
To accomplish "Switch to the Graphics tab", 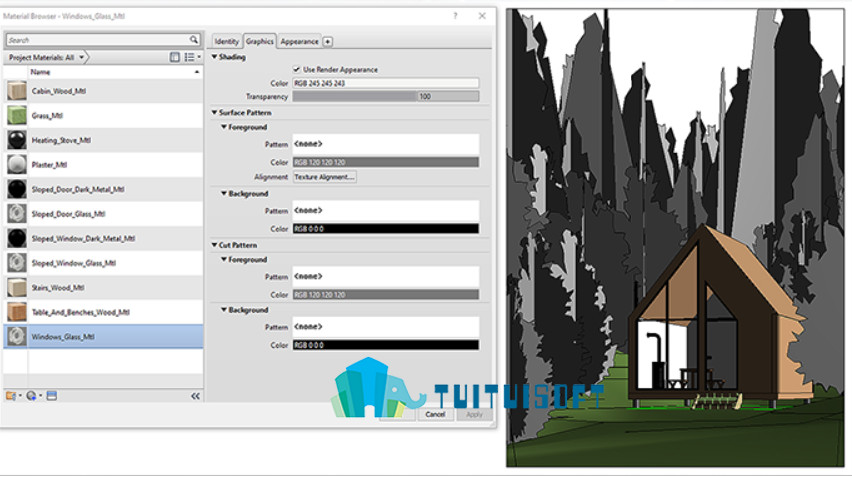I will [260, 41].
